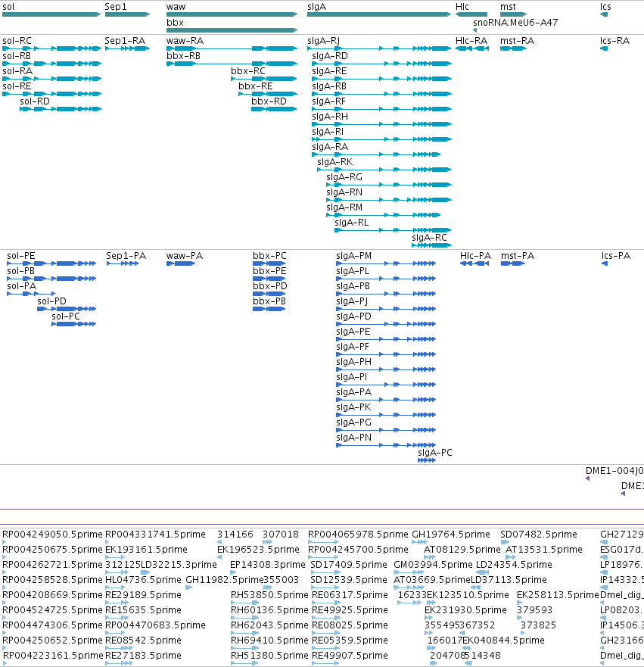Select the slgA-RL transcript label
The height and width of the screenshot is (667, 644).
coord(352,223)
